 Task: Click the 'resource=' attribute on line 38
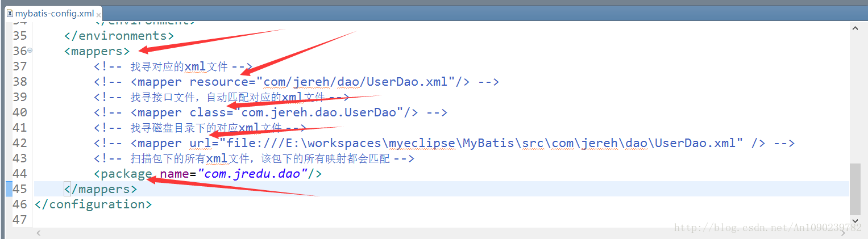[223, 82]
